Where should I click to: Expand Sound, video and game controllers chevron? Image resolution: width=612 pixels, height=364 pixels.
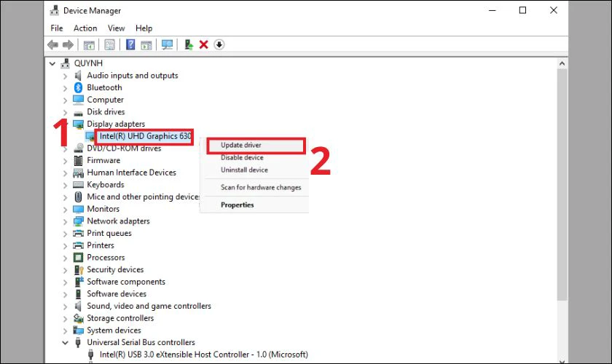(x=65, y=306)
